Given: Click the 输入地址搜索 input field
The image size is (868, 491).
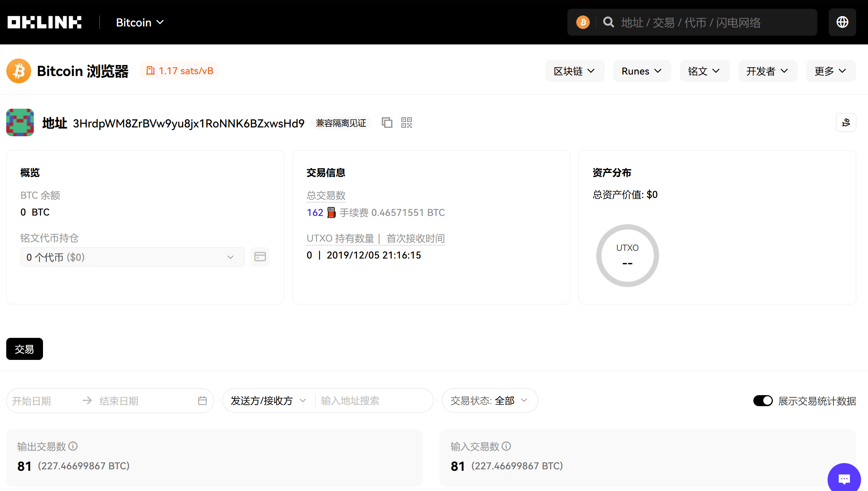Looking at the screenshot, I should coord(371,401).
